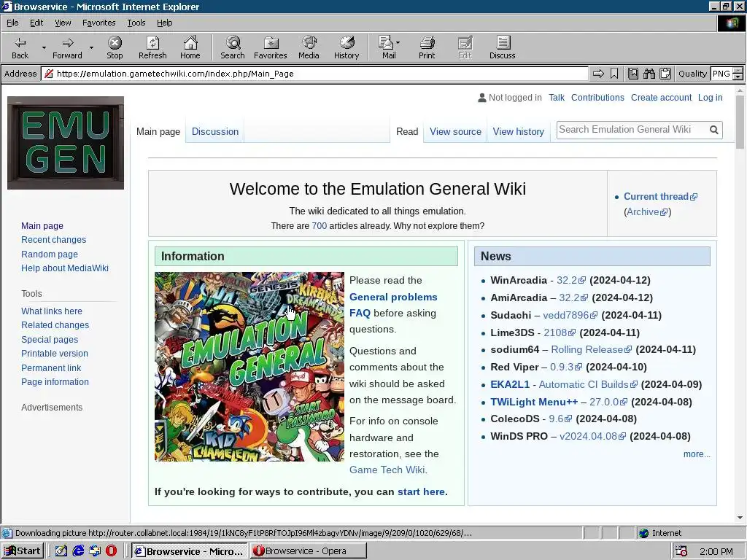Open the Contributions link
Viewport: 747px width, 560px height.
[597, 97]
